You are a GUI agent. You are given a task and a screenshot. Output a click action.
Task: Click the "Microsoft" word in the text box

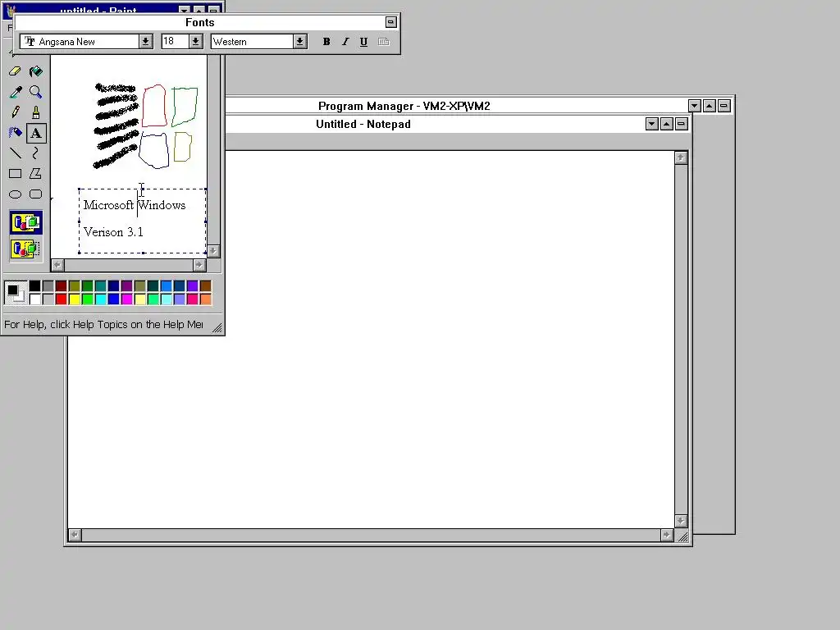(108, 205)
